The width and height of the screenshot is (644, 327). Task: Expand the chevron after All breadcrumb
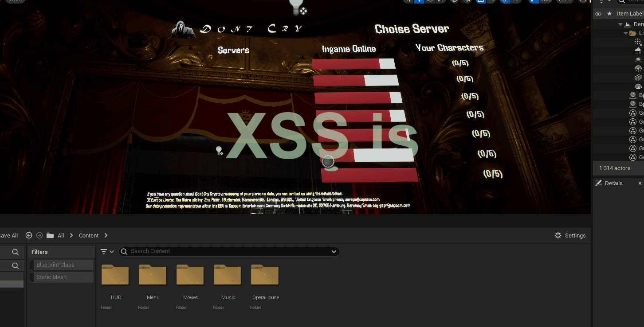coord(71,236)
